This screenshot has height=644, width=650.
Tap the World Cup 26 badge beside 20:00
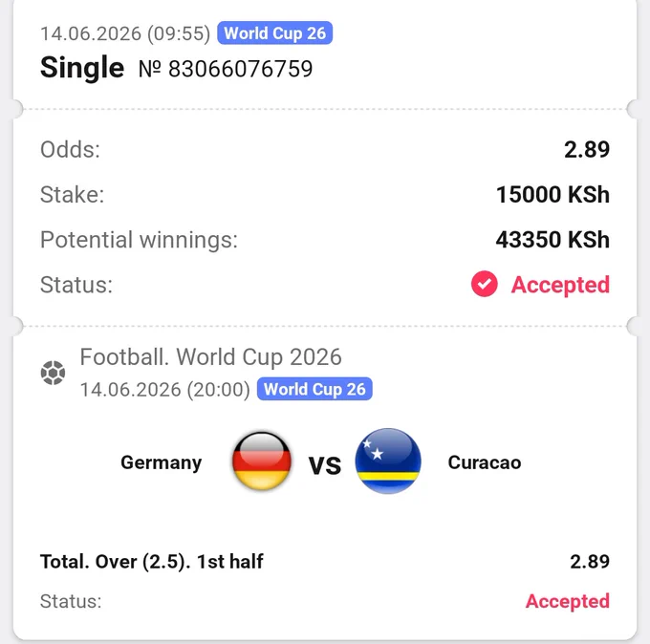click(x=314, y=389)
